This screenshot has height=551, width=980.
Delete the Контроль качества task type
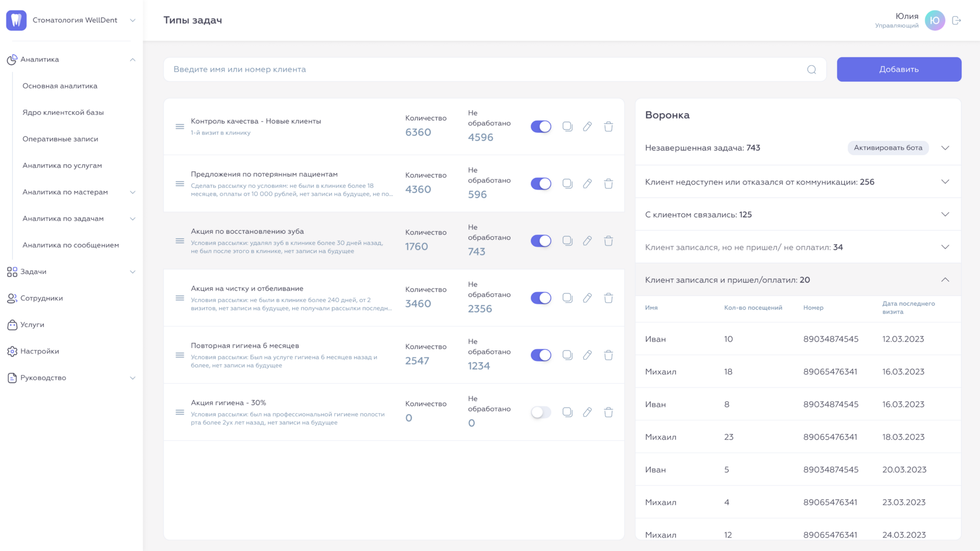(x=608, y=127)
